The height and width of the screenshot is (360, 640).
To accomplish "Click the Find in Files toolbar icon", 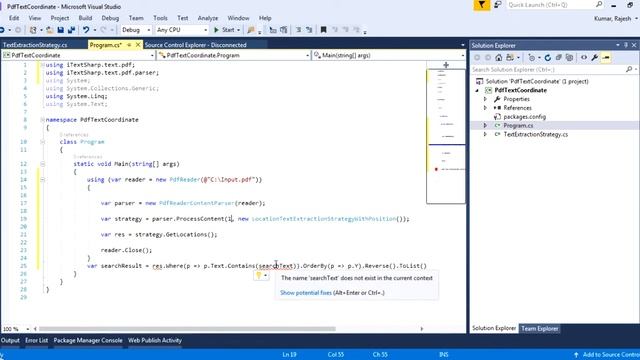I will point(251,30).
